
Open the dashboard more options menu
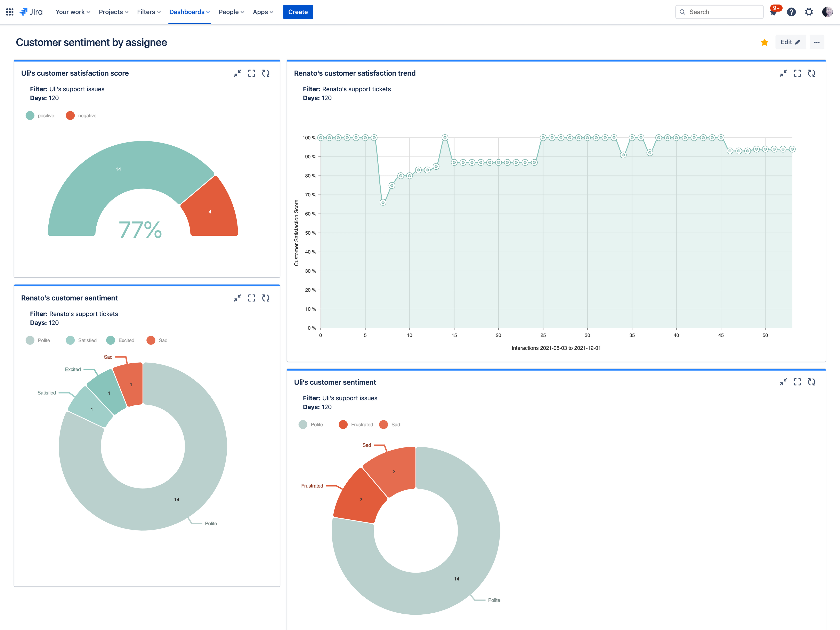point(817,42)
